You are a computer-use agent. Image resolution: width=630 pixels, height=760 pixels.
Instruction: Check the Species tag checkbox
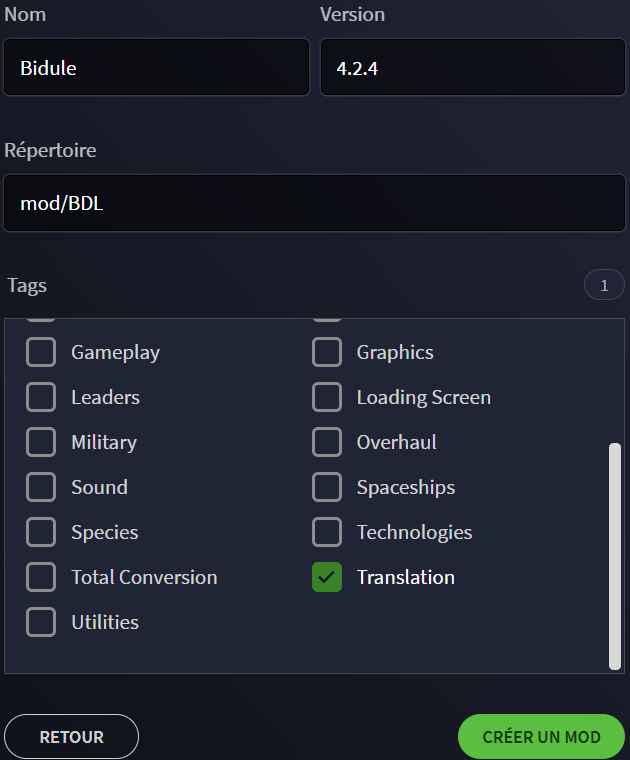[x=41, y=532]
